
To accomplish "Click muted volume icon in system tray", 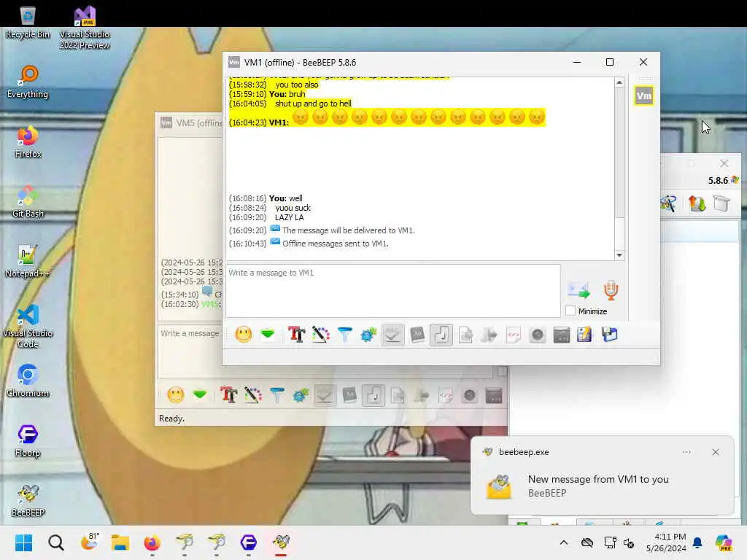I will pyautogui.click(x=629, y=542).
